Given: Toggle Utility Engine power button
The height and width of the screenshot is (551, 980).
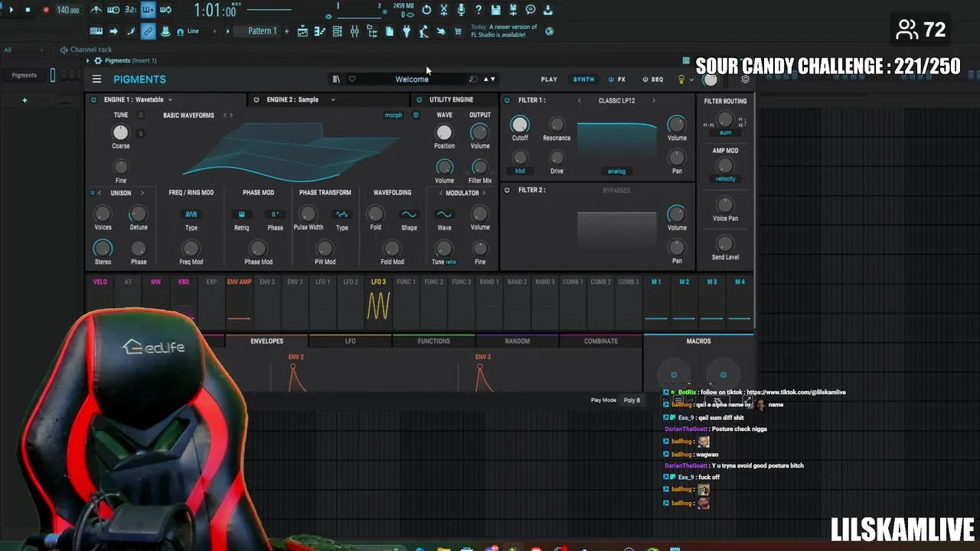Looking at the screenshot, I should point(419,99).
